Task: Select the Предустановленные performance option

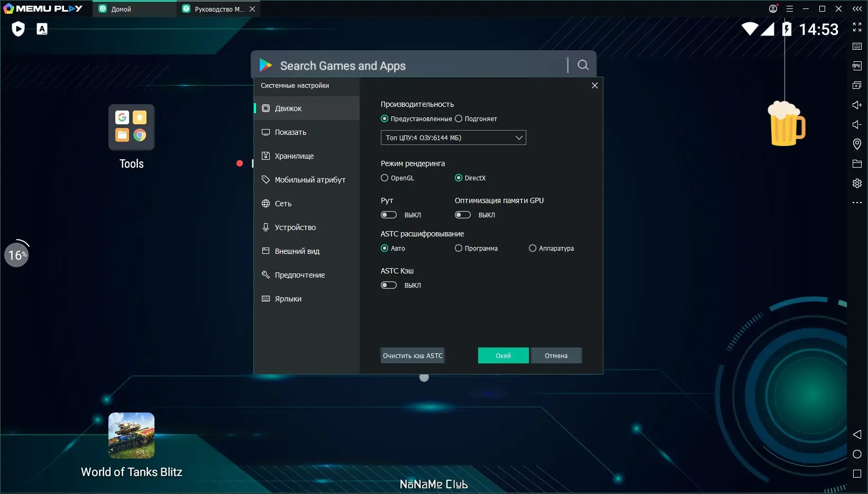Action: pyautogui.click(x=417, y=118)
